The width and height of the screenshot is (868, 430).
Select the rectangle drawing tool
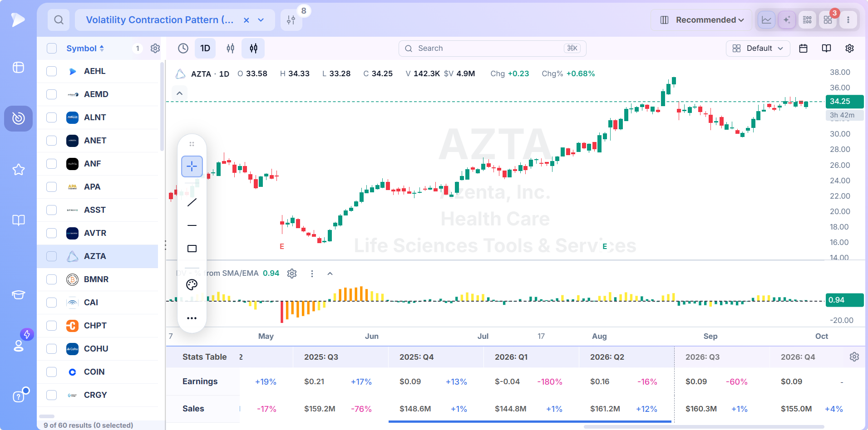(x=192, y=249)
